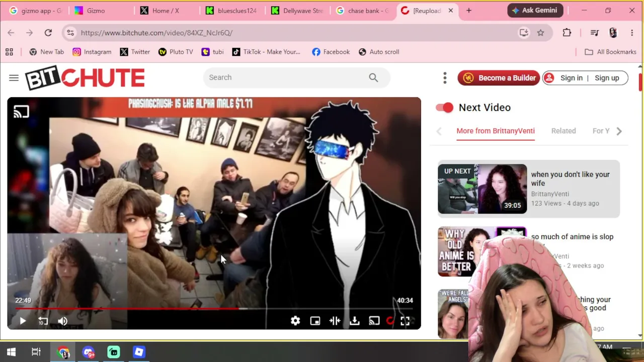The width and height of the screenshot is (644, 362).
Task: Switch to the Dellywave Stream tab
Action: pos(297,11)
